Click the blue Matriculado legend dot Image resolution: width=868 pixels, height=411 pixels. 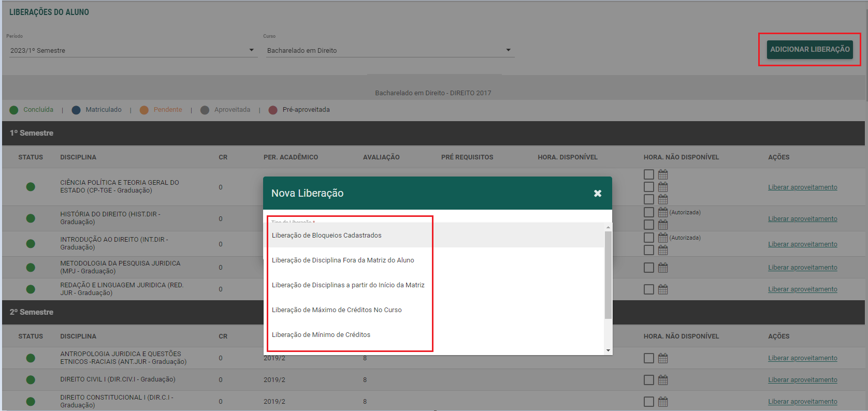click(x=76, y=110)
